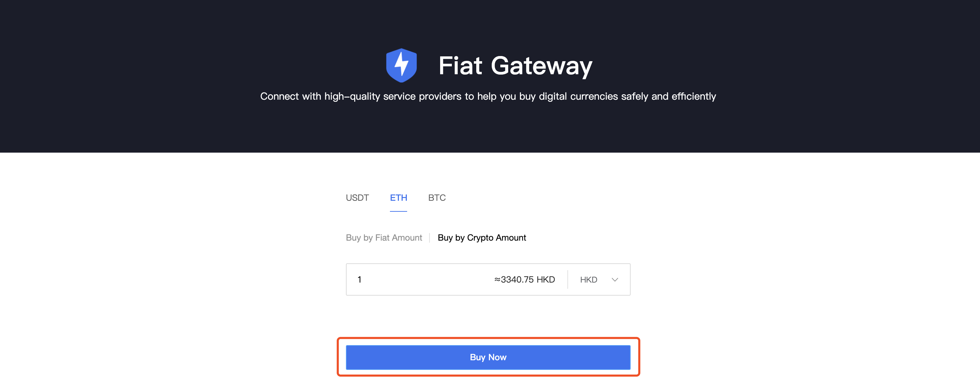Open the BTC tab
Screen dimensions: 980x385
[437, 198]
